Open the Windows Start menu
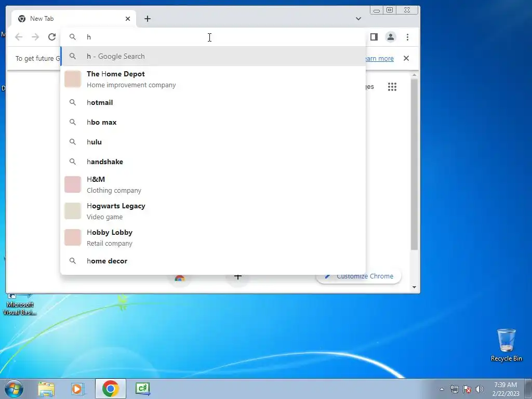532x399 pixels. (x=14, y=389)
